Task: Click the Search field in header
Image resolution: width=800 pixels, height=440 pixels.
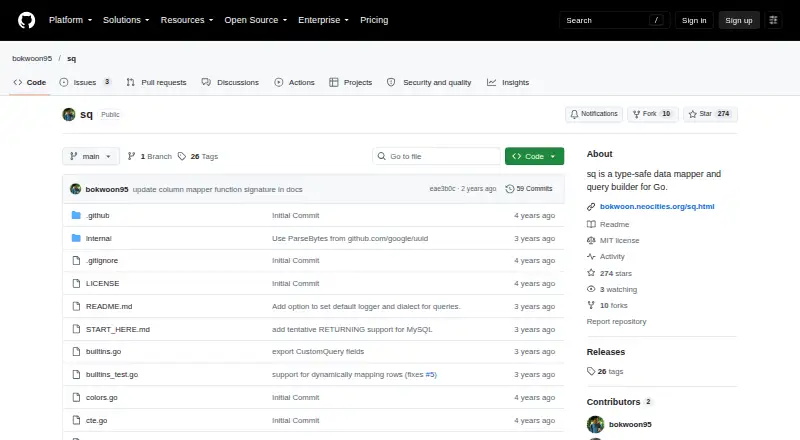Action: pos(614,20)
